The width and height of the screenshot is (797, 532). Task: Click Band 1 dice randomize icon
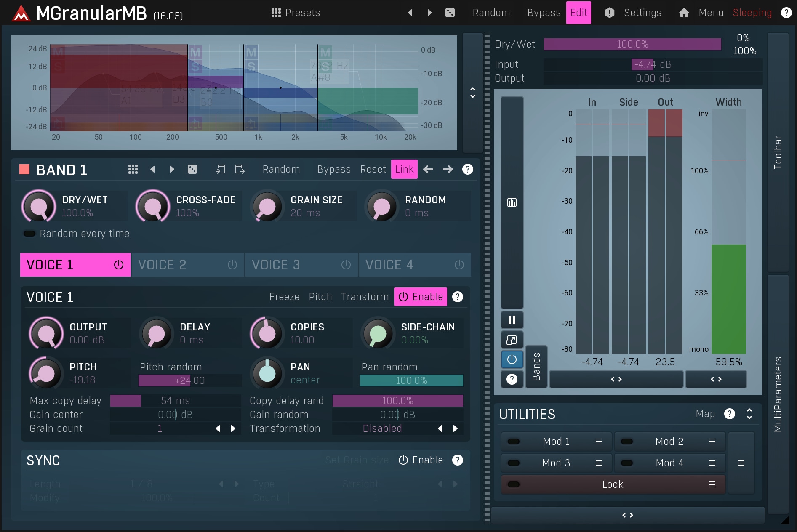coord(192,169)
